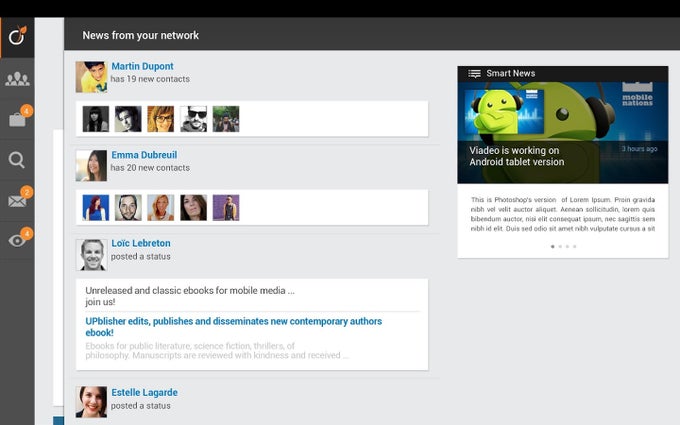Image resolution: width=680 pixels, height=425 pixels.
Task: Open fourth new contact of Martin Dupont
Action: pos(193,119)
